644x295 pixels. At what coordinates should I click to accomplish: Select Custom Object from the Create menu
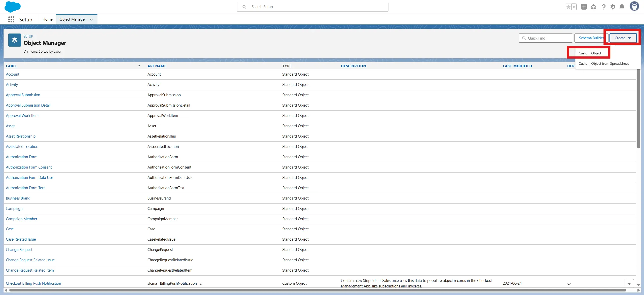point(590,53)
